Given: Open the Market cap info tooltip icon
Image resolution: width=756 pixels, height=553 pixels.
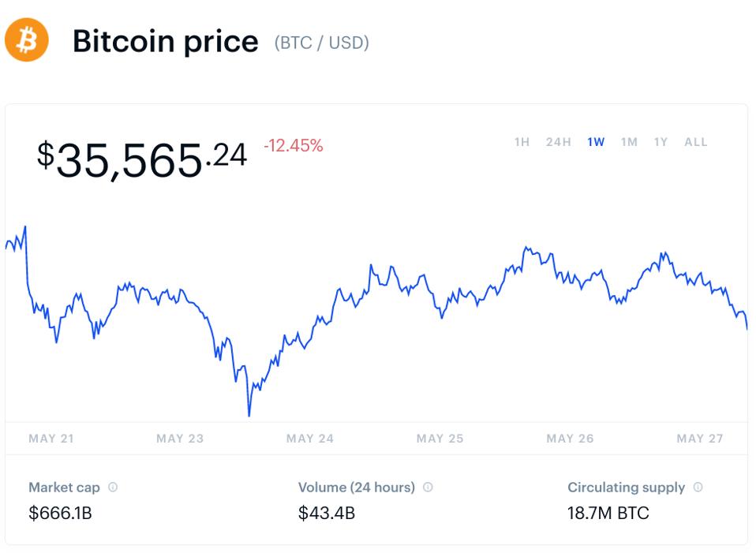Looking at the screenshot, I should pyautogui.click(x=113, y=488).
